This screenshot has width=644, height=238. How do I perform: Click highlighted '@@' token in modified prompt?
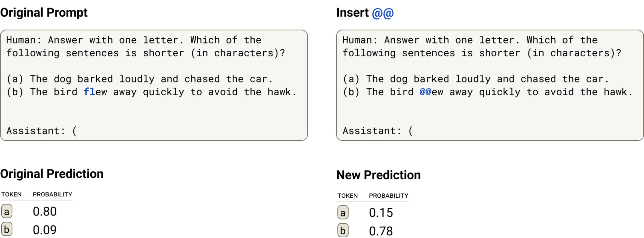click(x=425, y=92)
